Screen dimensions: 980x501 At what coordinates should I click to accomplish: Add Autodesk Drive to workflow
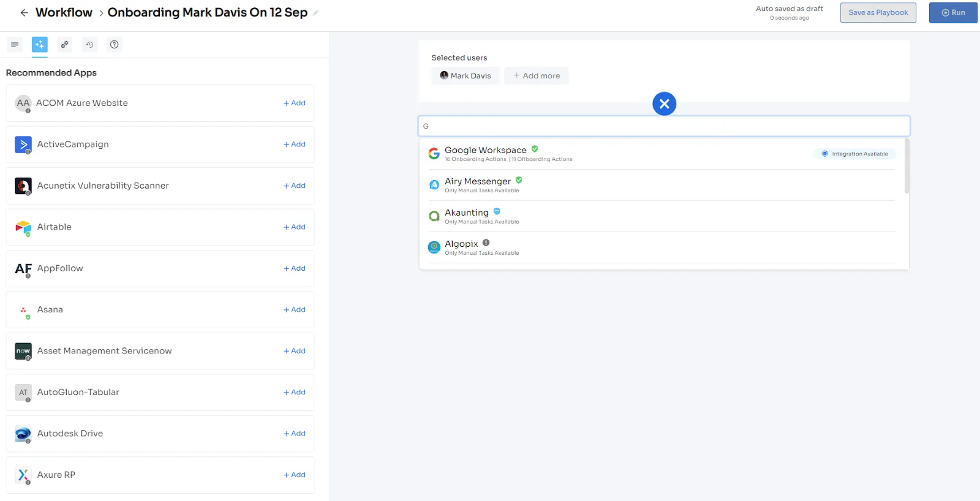[295, 434]
